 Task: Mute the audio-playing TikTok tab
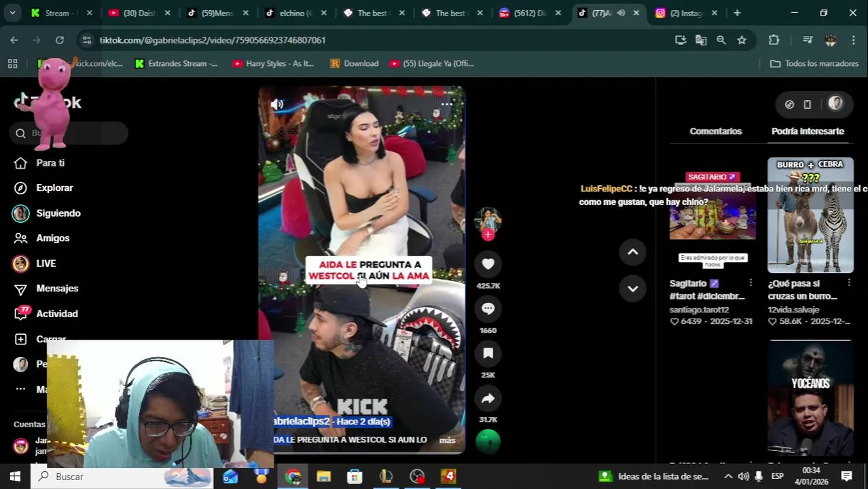(621, 13)
